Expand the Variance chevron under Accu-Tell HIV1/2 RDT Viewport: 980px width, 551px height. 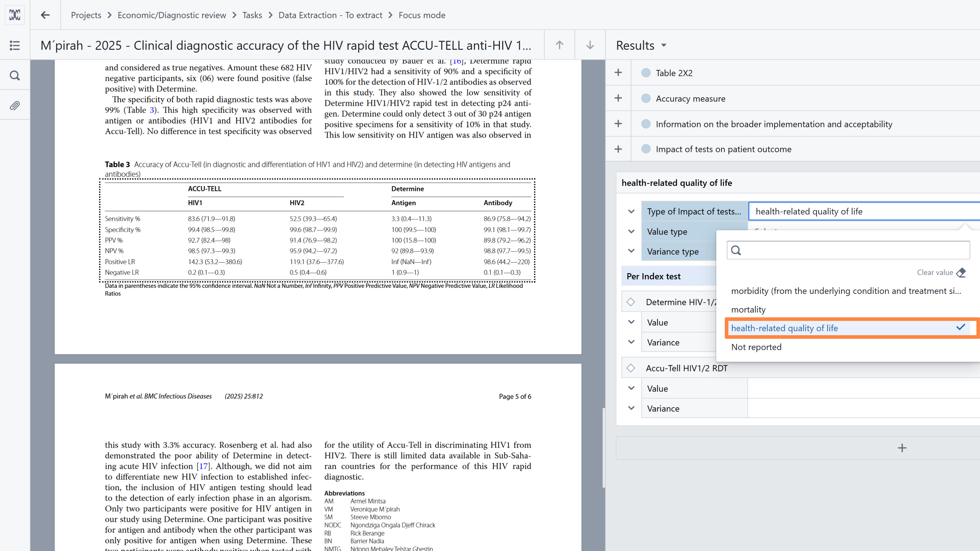[x=631, y=408]
